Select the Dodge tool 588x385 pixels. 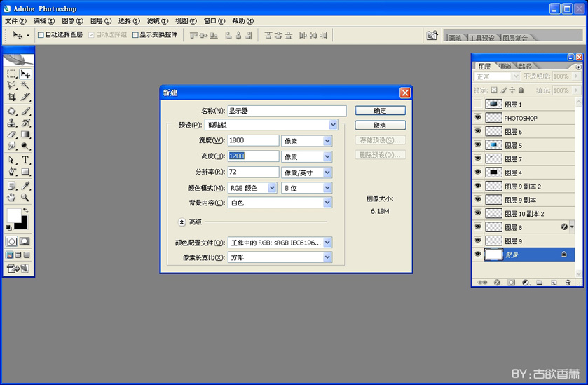25,146
